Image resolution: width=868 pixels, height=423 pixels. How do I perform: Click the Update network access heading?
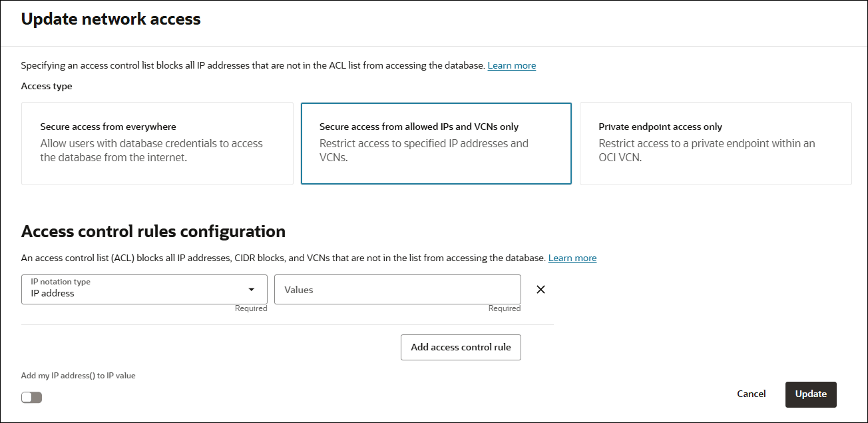110,19
